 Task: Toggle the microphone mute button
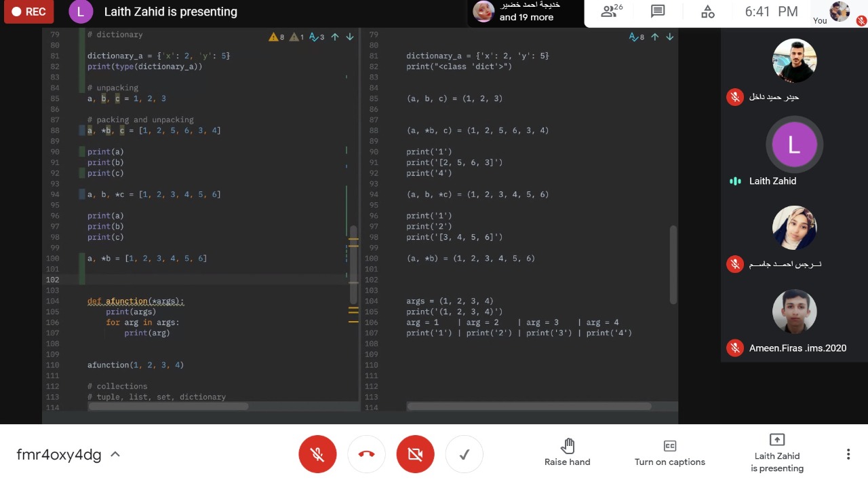(317, 454)
